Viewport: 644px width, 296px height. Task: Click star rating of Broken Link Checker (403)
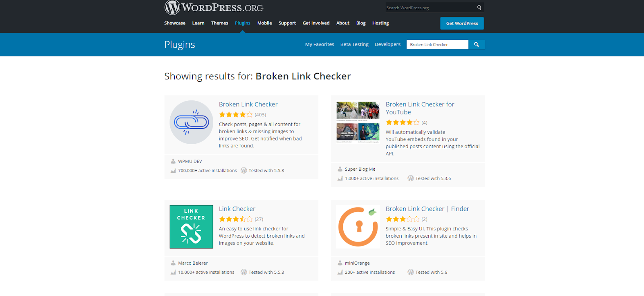236,115
